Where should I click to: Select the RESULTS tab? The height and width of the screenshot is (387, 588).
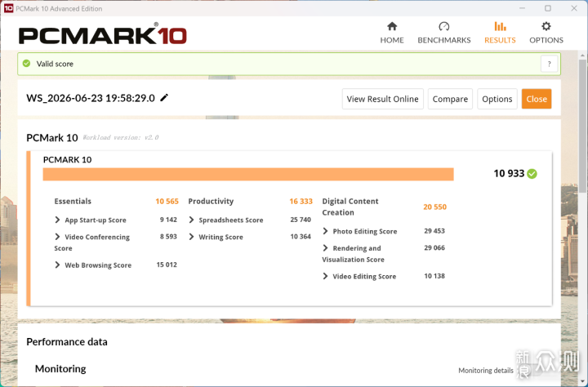tap(500, 33)
